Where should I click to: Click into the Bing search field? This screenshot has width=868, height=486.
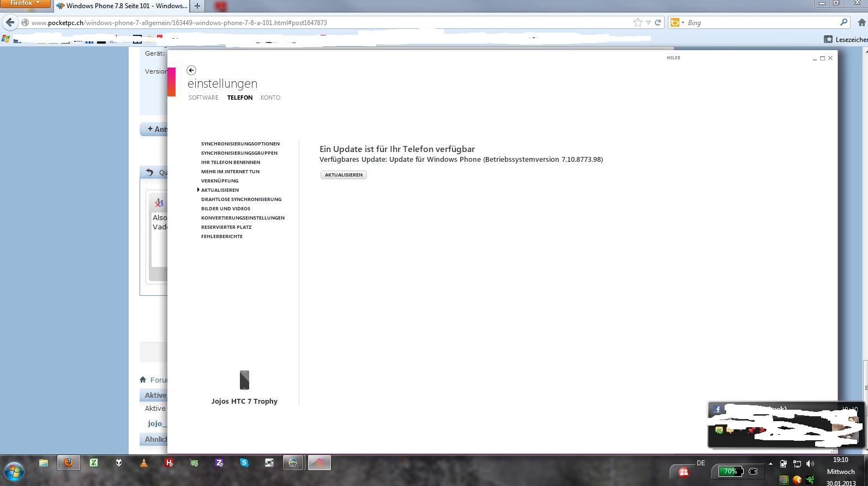(758, 22)
